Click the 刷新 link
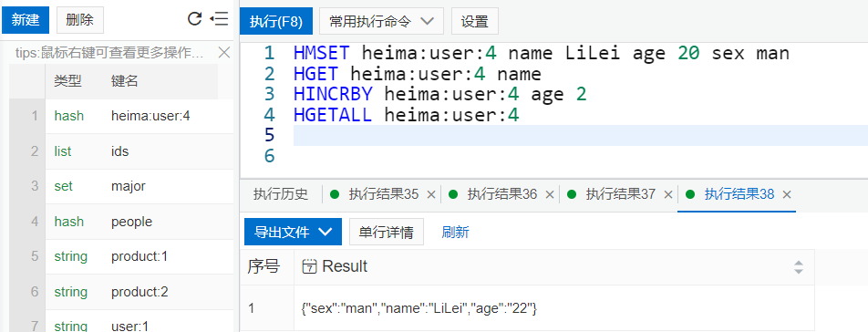 (x=455, y=232)
